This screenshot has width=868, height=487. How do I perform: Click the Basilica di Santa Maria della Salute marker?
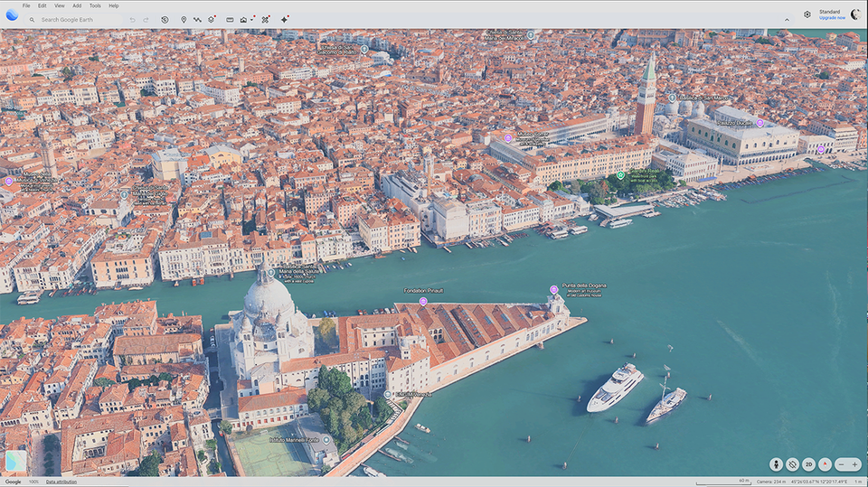tap(270, 273)
